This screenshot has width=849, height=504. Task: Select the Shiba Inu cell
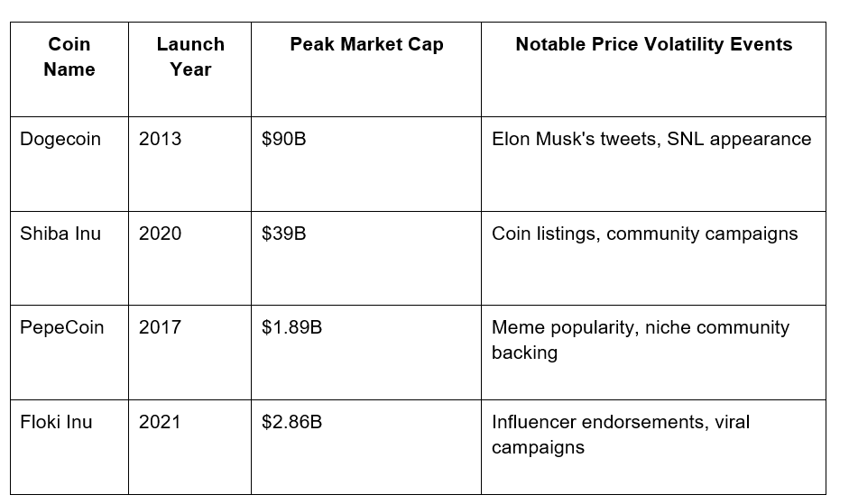point(69,258)
